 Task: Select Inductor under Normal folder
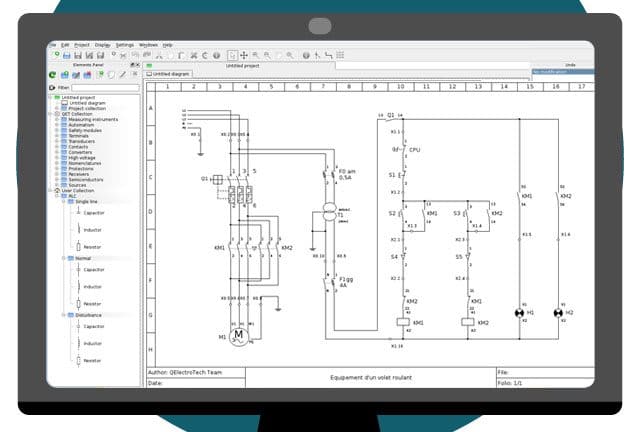click(92, 286)
